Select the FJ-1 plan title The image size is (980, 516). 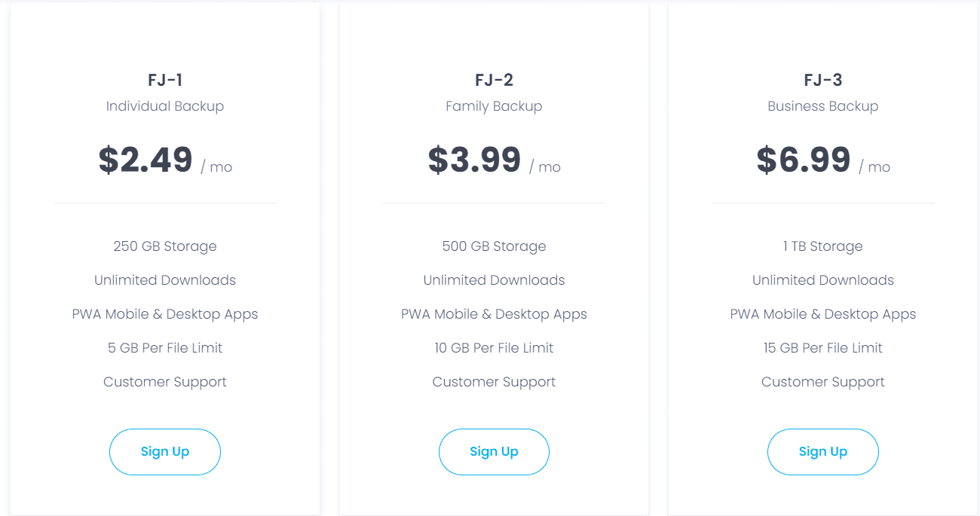pyautogui.click(x=164, y=79)
